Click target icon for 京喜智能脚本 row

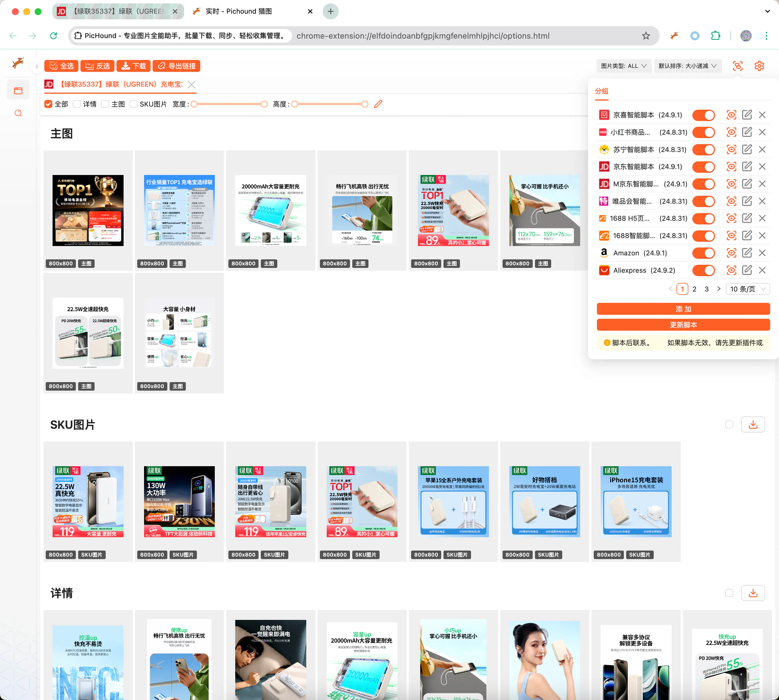(x=731, y=114)
